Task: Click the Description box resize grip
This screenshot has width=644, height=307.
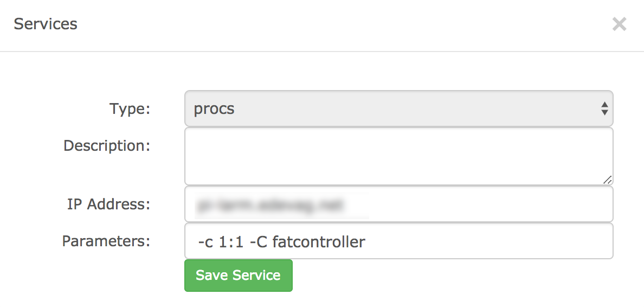Action: tap(607, 180)
